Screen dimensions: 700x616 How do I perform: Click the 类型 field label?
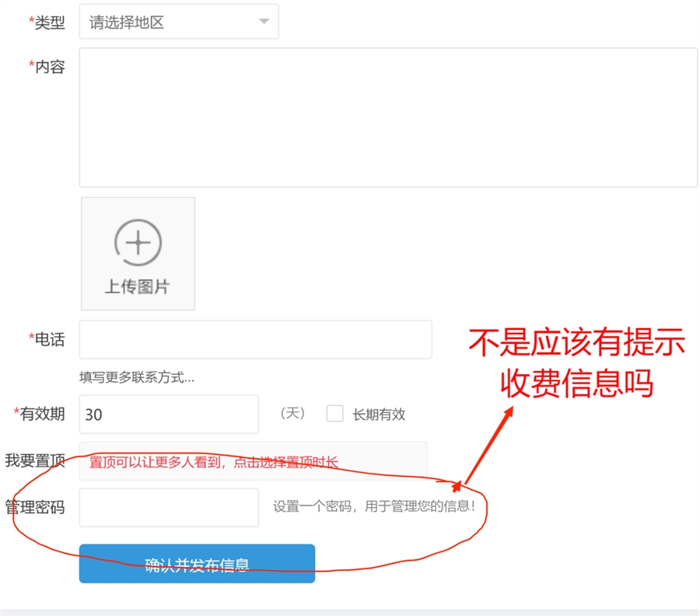point(48,23)
